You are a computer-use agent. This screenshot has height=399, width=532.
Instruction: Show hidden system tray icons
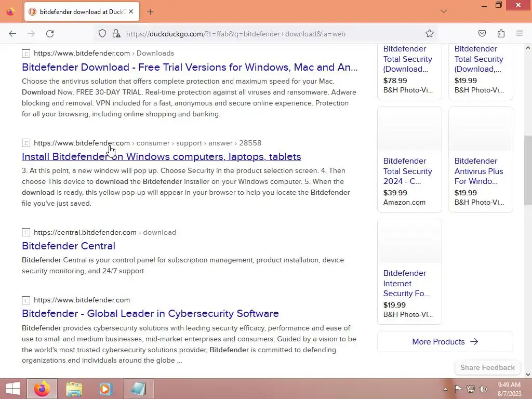[445, 389]
